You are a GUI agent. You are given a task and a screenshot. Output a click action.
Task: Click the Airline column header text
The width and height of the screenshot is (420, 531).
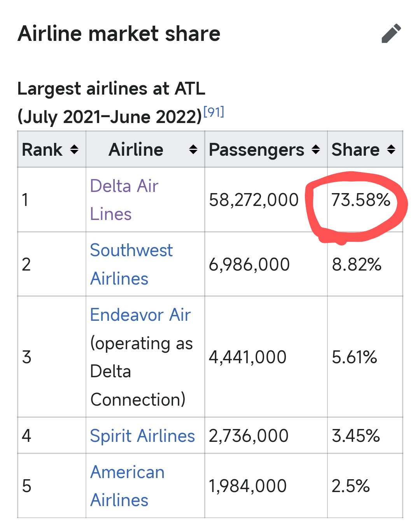click(136, 149)
